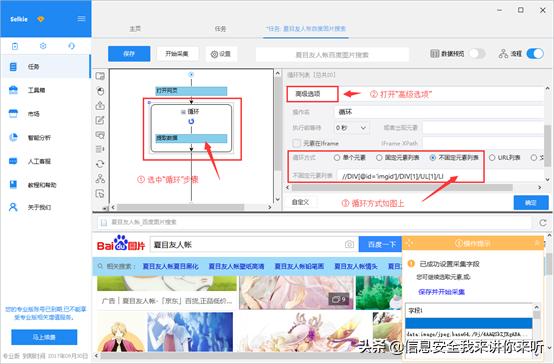Toggle the 数据预览 switch

pos(477,54)
